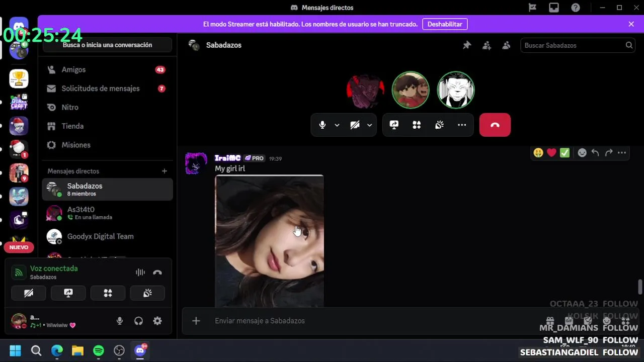Disconnect from voice in the Voz conectada panel
Viewport: 644px width, 362px height.
point(157,273)
